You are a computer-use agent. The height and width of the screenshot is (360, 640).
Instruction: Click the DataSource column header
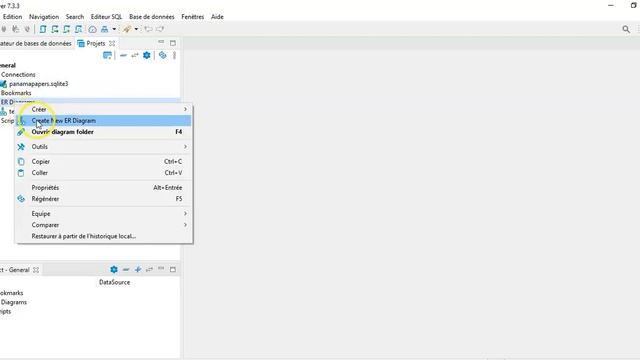coord(114,282)
